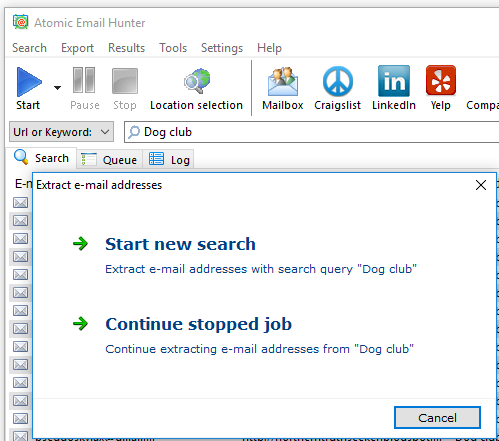
Task: Close the Extract e-mail addresses dialog
Action: click(x=481, y=185)
